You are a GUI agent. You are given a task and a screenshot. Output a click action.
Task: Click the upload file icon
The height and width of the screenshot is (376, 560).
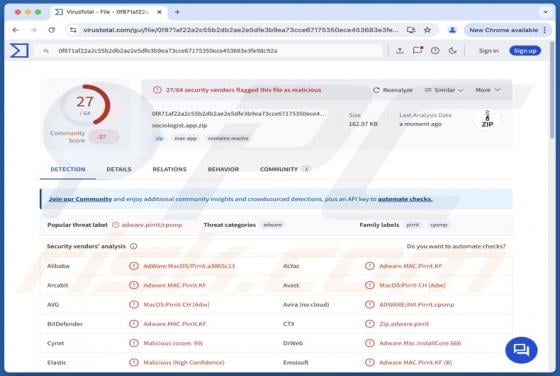[400, 51]
